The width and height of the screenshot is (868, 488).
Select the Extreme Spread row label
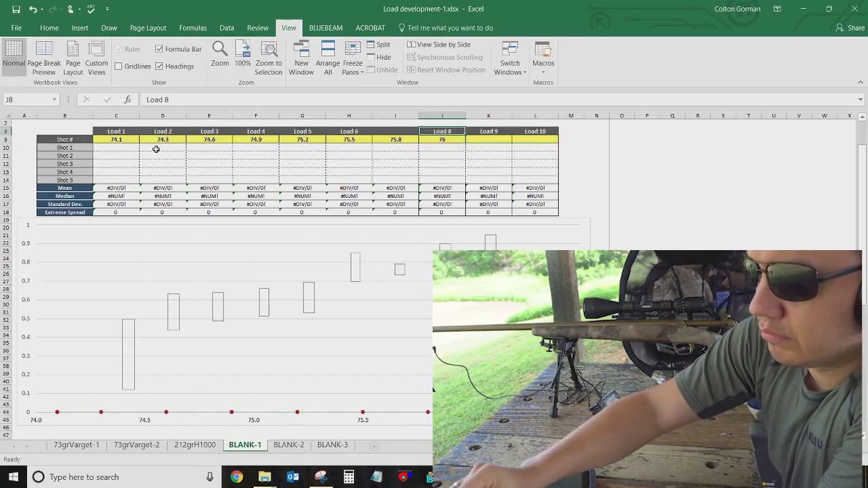pos(64,212)
